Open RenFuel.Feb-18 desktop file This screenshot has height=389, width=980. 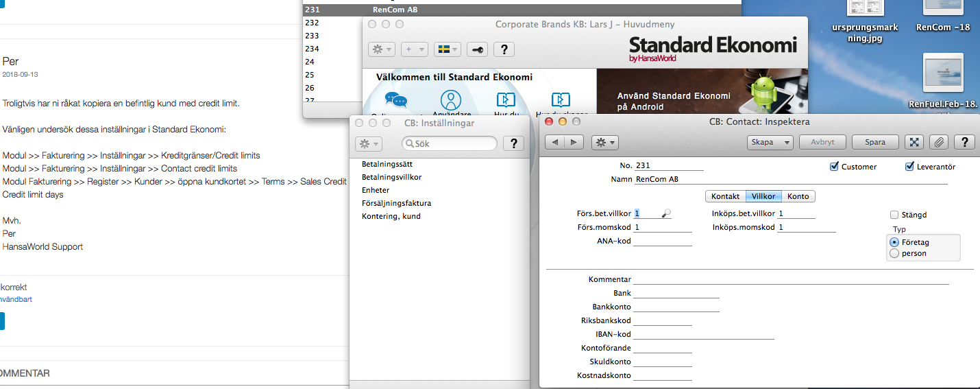click(x=944, y=82)
